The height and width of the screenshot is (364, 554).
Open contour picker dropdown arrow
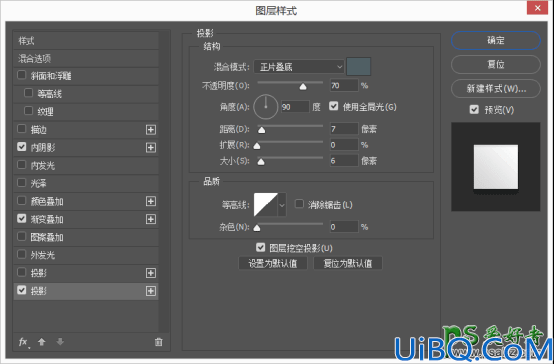[282, 205]
